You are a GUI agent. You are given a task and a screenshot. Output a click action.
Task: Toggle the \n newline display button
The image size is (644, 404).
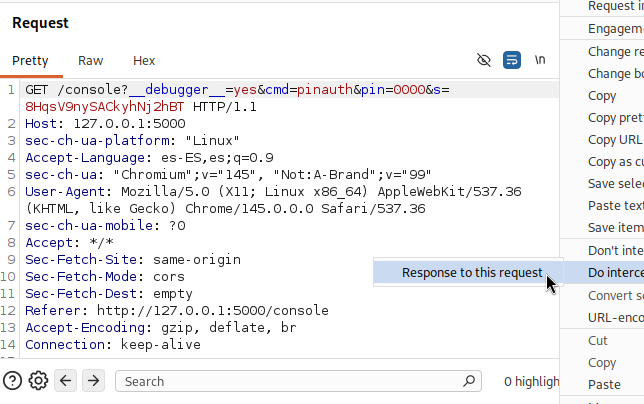tap(540, 60)
